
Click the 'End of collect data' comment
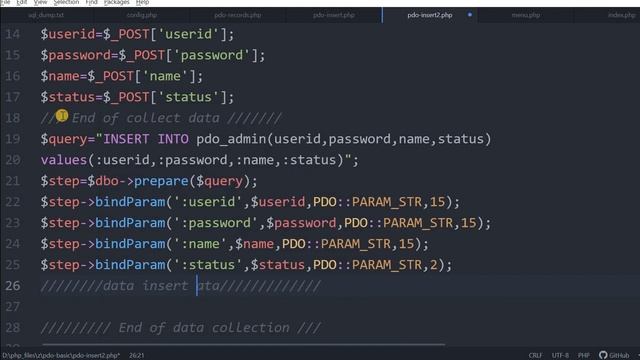pos(161,118)
